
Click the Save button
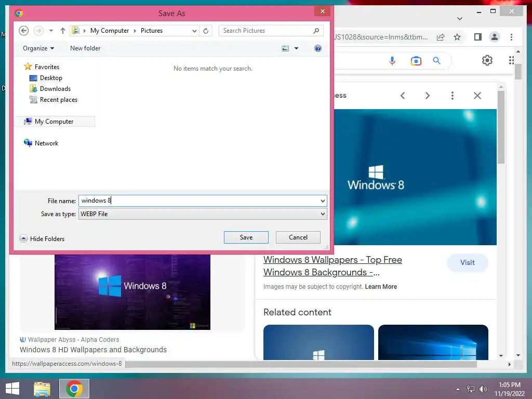[246, 237]
